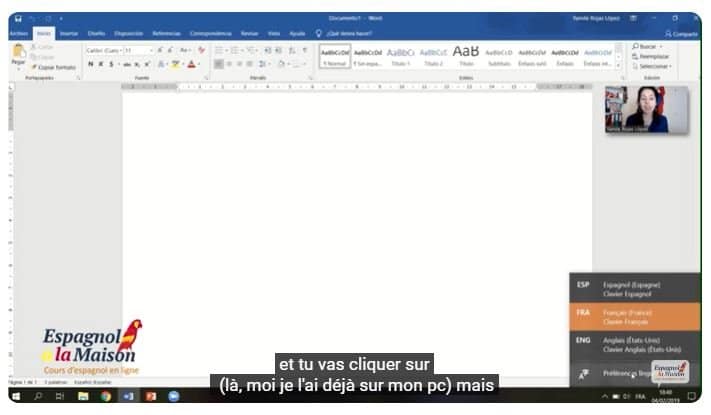This screenshot has height=415, width=711.
Task: Select align left paragraph button
Action: coord(219,64)
